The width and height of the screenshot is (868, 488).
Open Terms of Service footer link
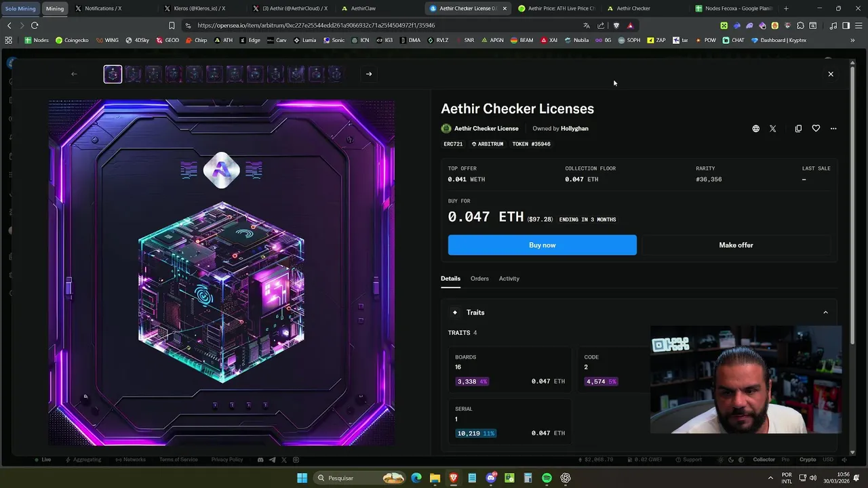coord(178,460)
